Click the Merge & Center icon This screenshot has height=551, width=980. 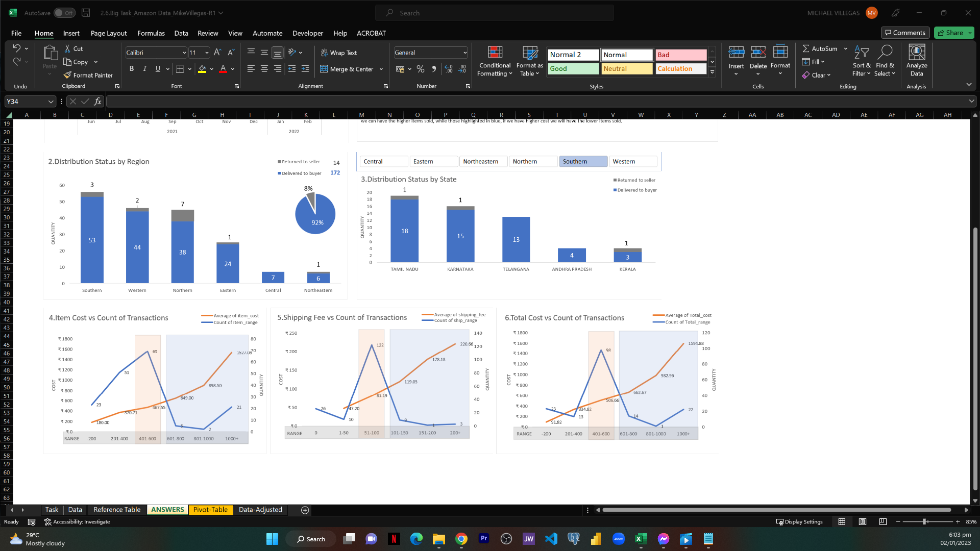[324, 69]
